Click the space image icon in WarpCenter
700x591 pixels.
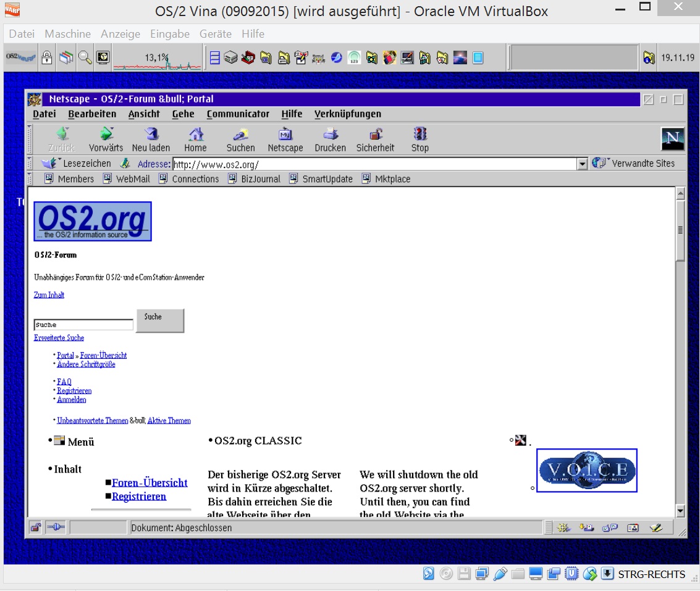tap(460, 57)
